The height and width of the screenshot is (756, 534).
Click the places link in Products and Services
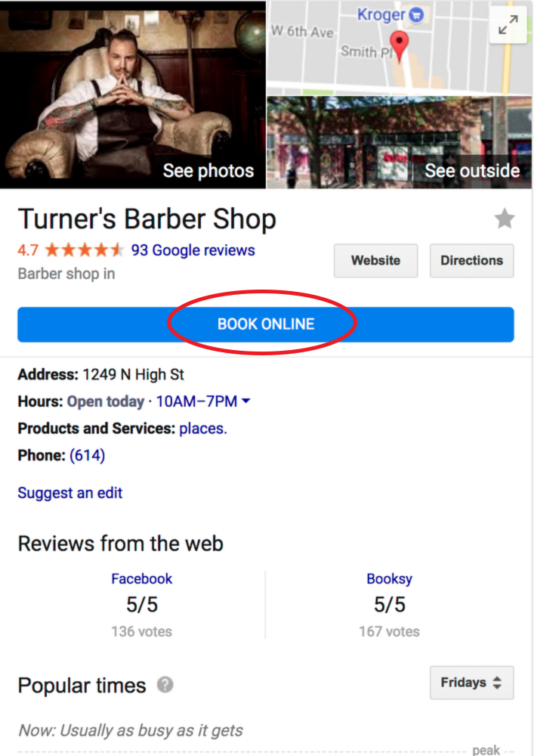coord(202,428)
